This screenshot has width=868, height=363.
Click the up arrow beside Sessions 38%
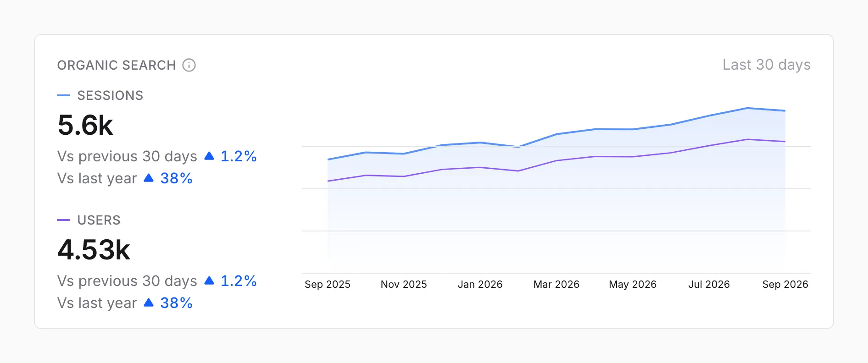pos(149,178)
